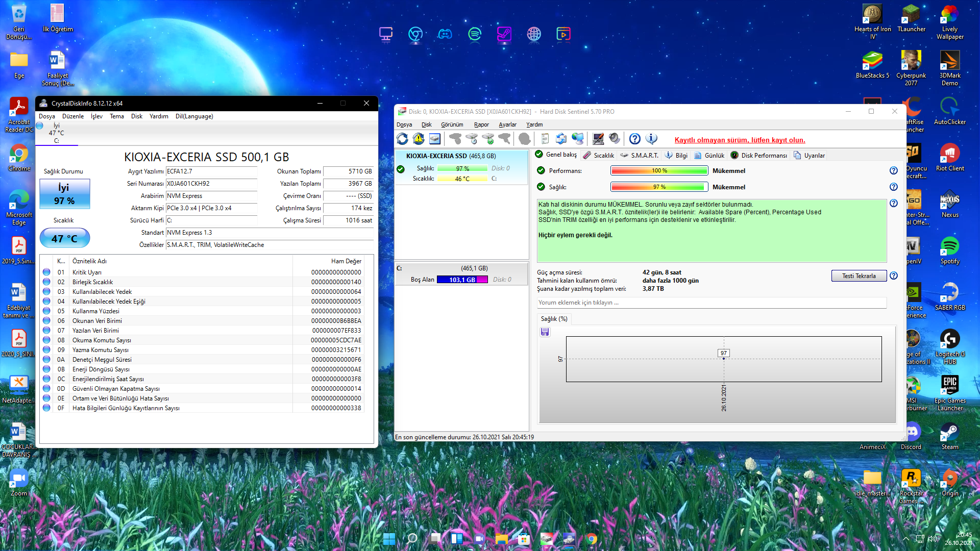Open the BlueStacks 5 desktop icon
The width and height of the screenshot is (980, 551).
tap(872, 64)
